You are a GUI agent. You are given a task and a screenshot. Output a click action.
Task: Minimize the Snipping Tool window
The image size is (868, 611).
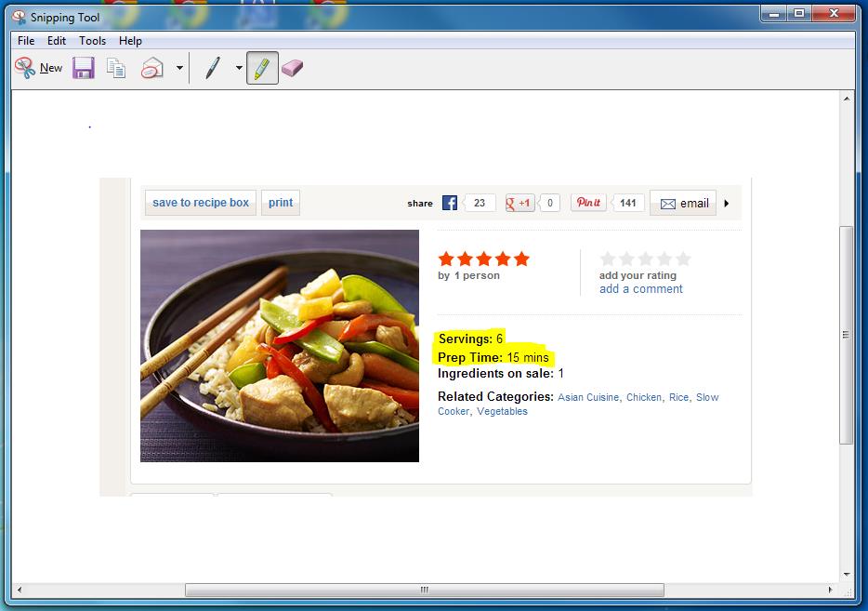point(773,14)
